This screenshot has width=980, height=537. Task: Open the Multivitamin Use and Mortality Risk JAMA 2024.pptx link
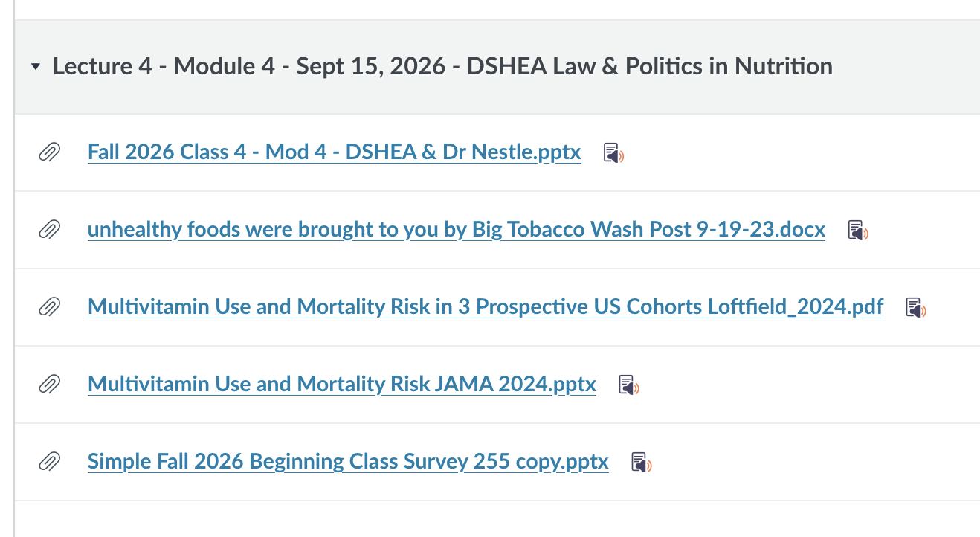pyautogui.click(x=342, y=385)
